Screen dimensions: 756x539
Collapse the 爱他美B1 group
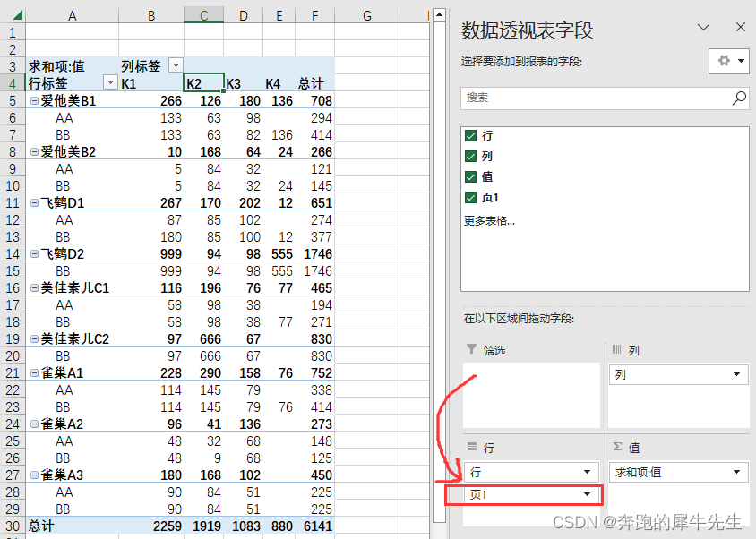point(34,101)
